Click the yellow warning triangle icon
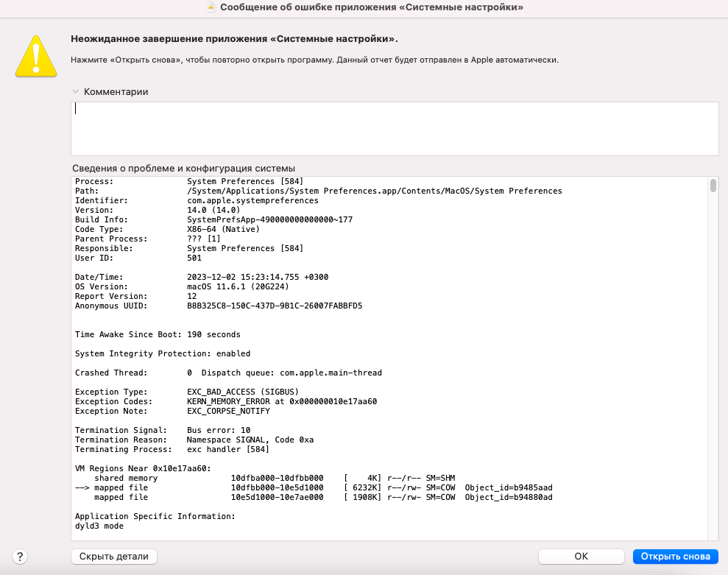The height and width of the screenshot is (575, 728). tap(36, 56)
